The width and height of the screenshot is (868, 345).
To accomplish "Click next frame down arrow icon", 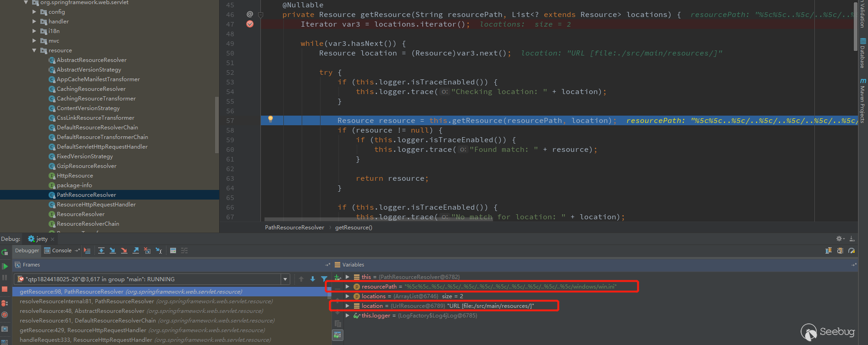I will [x=313, y=279].
